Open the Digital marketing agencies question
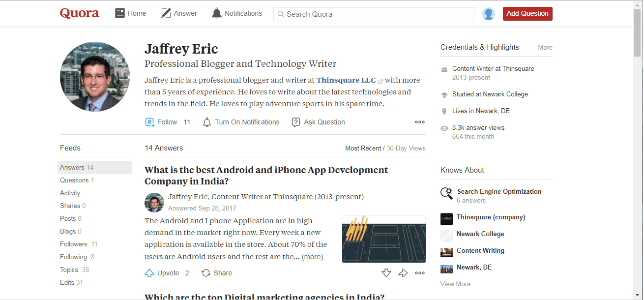 pos(264,296)
